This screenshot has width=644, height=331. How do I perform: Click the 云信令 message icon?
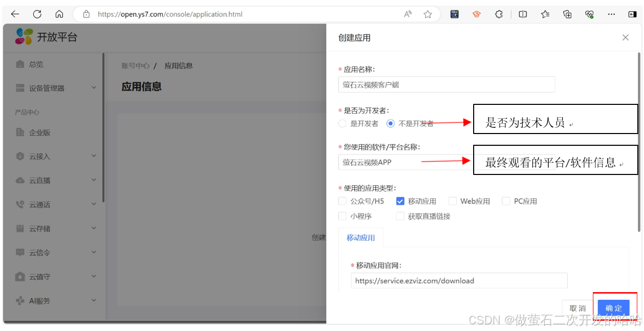pyautogui.click(x=20, y=253)
